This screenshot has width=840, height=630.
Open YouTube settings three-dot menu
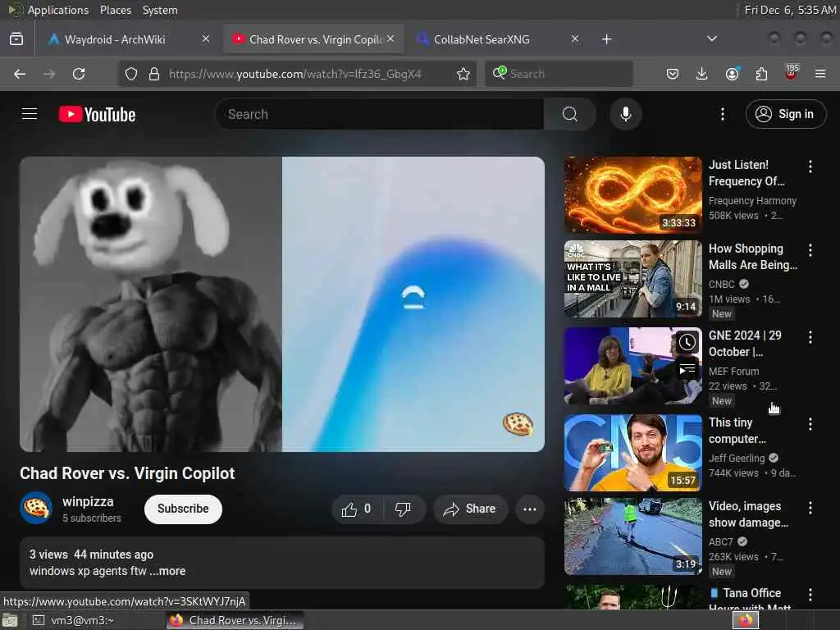[723, 114]
